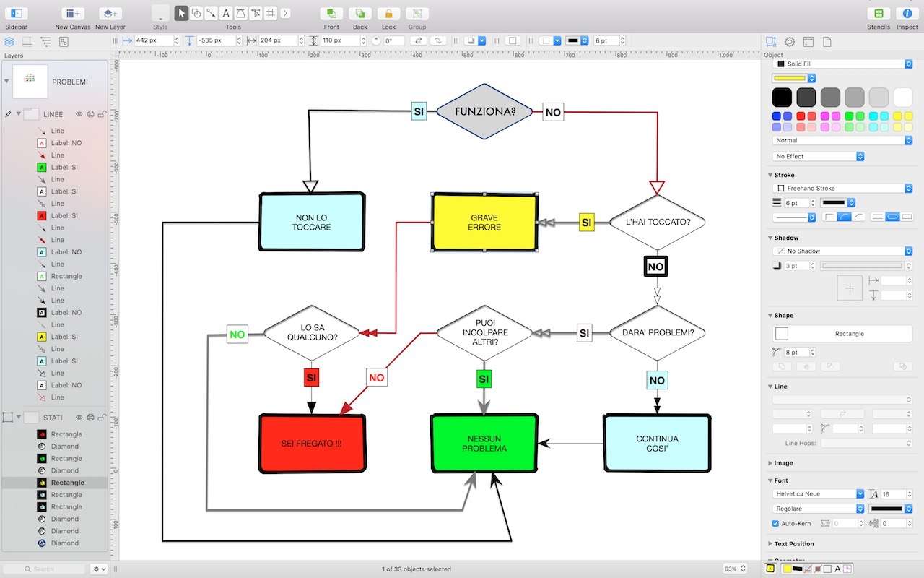Open the Properties gear inspector tab
Image resolution: width=924 pixels, height=578 pixels.
pyautogui.click(x=790, y=42)
